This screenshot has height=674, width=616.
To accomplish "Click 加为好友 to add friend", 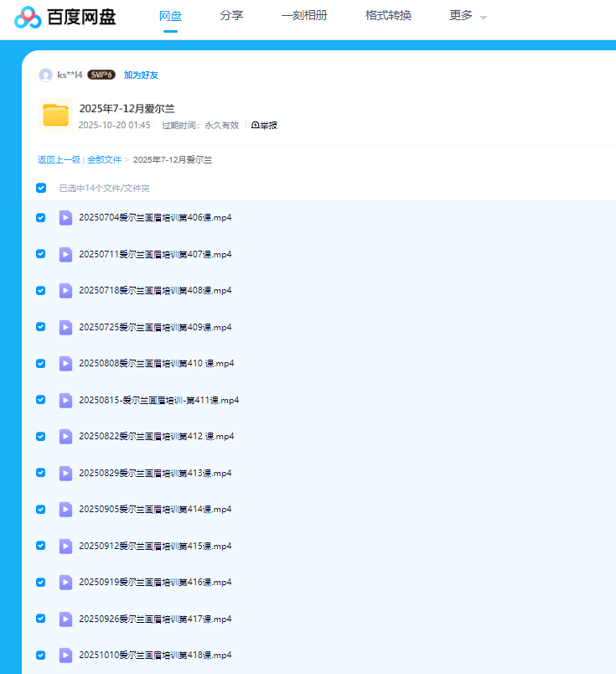I will click(141, 75).
